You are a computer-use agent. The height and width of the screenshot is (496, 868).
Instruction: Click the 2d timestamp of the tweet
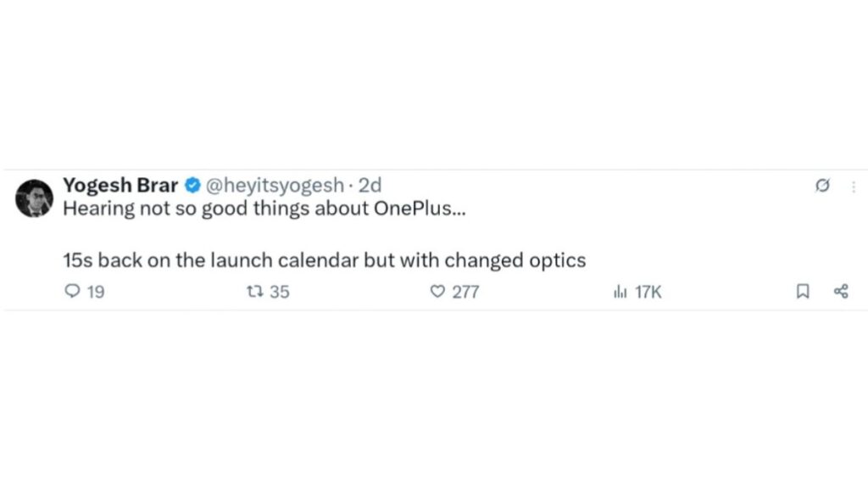[x=370, y=186]
